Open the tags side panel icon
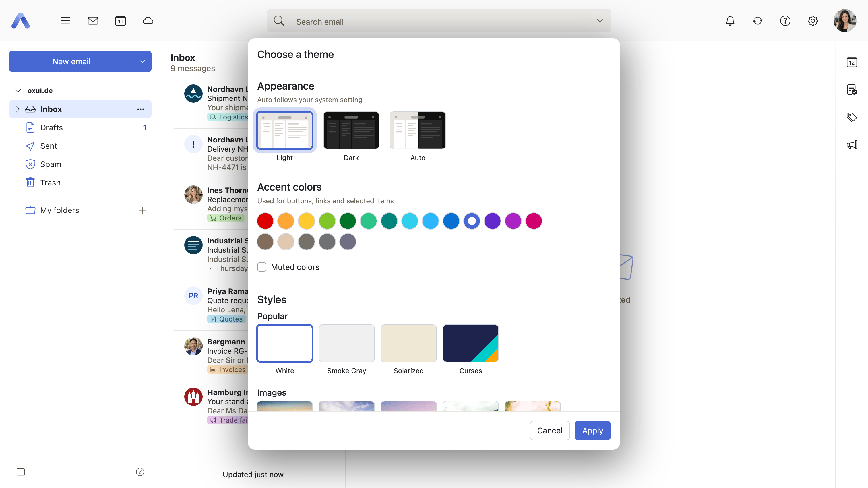The image size is (868, 488). (x=852, y=117)
